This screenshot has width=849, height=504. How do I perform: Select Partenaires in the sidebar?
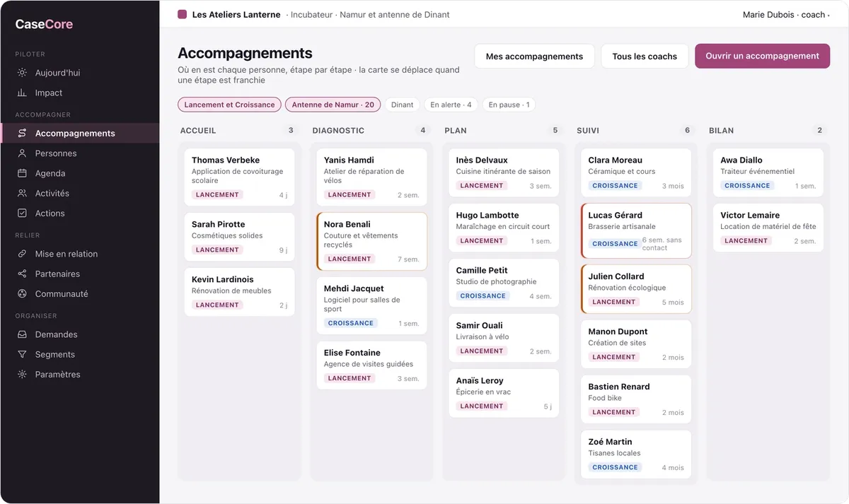pos(79,274)
